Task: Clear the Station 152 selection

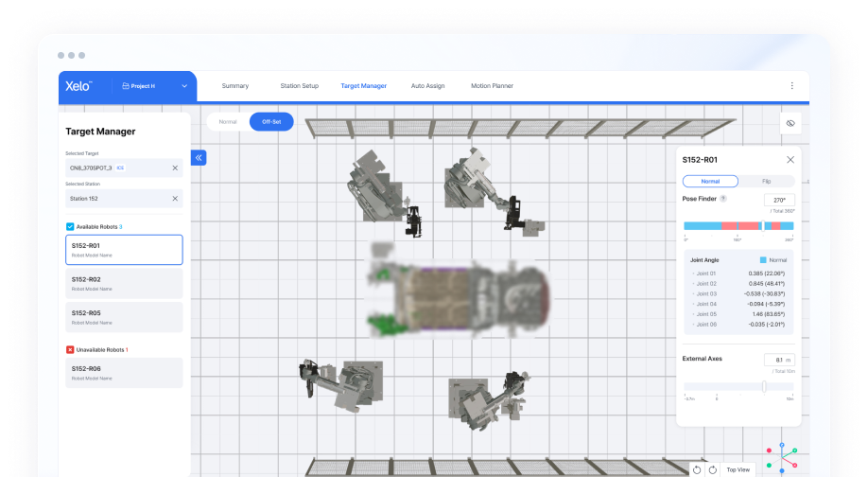Action: pos(175,198)
